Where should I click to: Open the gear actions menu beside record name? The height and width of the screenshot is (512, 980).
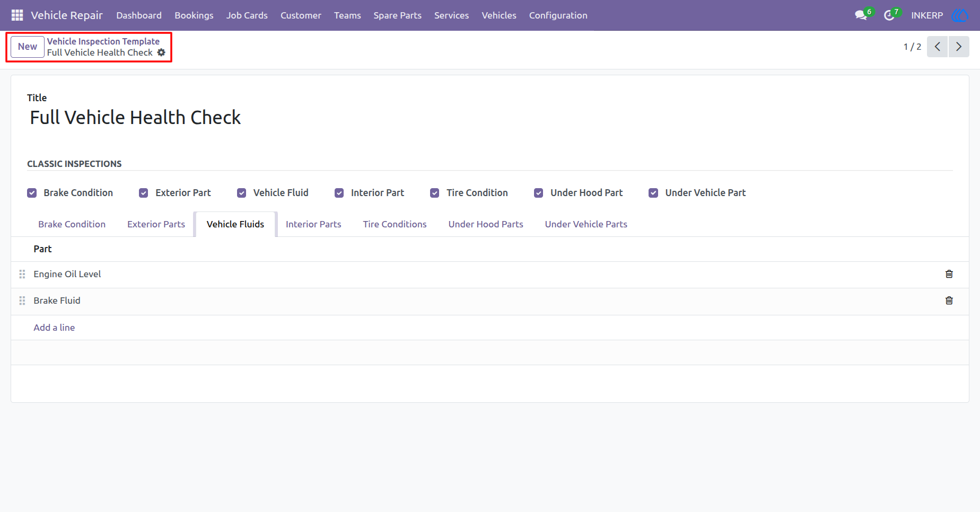161,52
